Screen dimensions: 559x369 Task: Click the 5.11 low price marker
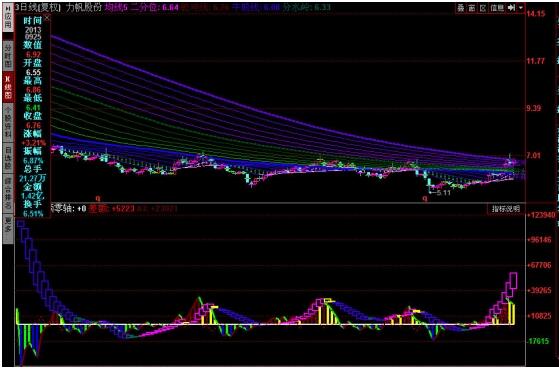pos(443,193)
